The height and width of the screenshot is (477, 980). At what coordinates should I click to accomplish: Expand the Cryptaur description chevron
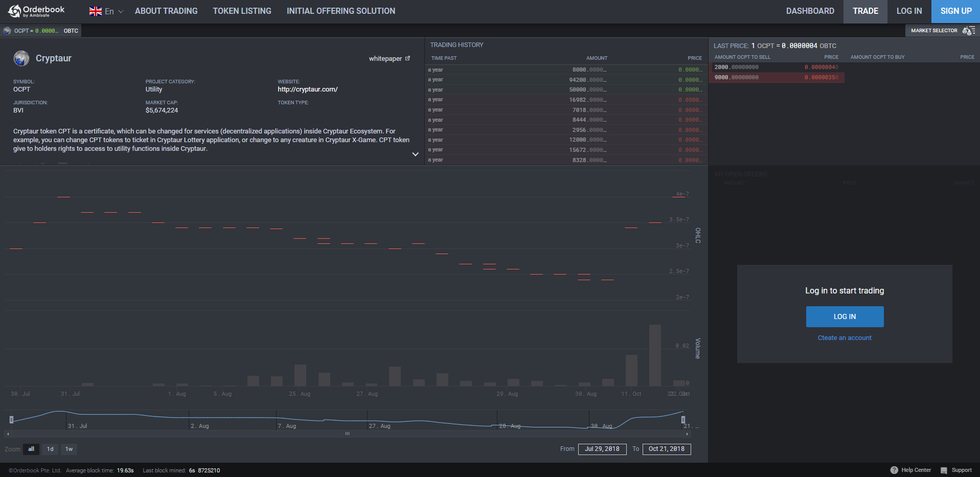(x=416, y=154)
